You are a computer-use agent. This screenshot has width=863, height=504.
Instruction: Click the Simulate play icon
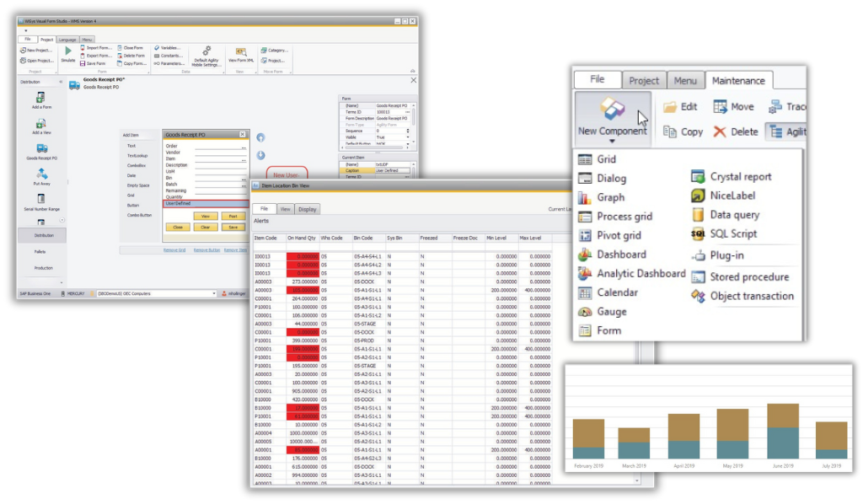(x=68, y=51)
